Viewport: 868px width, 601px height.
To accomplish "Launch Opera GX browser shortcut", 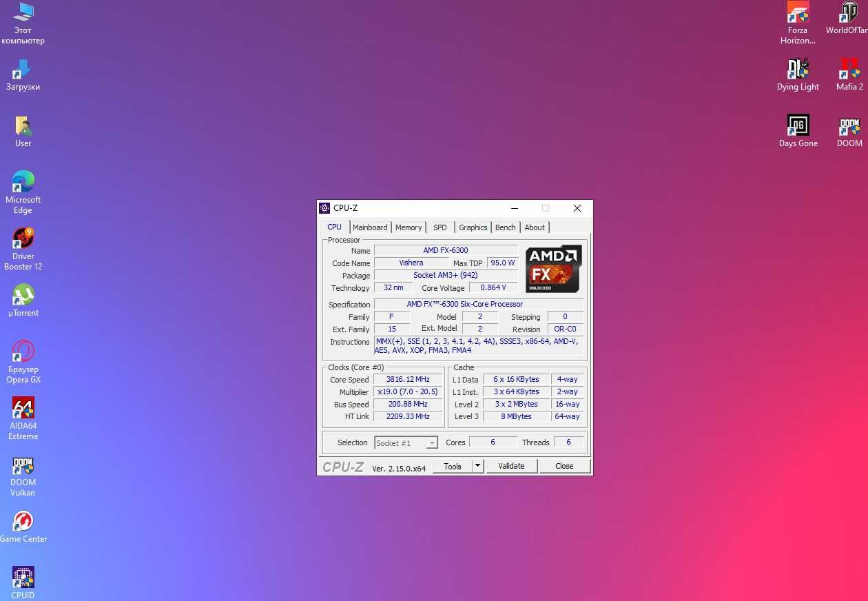I will [23, 363].
